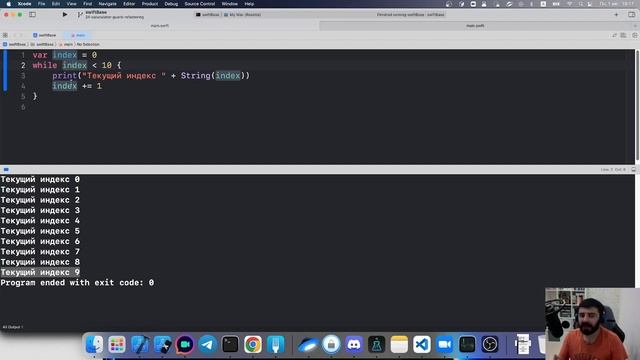Toggle the navigator sidebar
Screen dimensions: 640x360
(32, 15)
